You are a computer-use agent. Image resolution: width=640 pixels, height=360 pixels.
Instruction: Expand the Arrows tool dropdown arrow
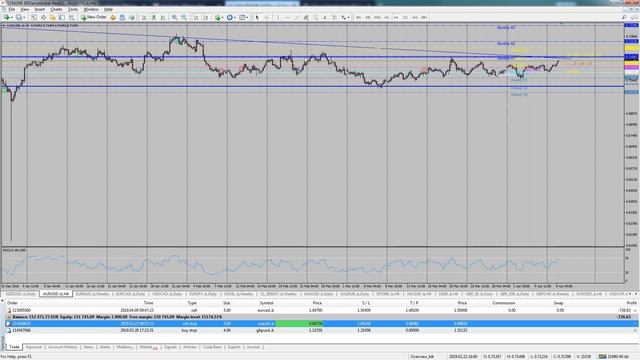348,18
